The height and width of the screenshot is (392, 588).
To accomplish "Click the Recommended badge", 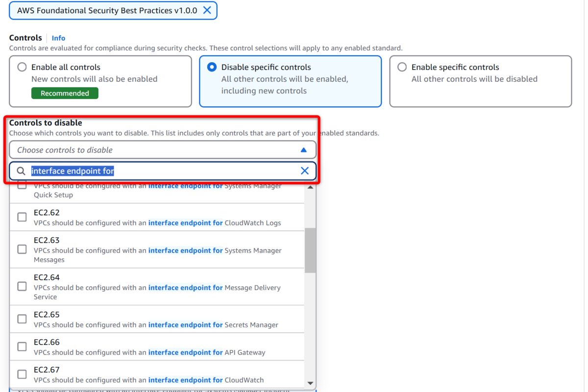I will [x=65, y=93].
